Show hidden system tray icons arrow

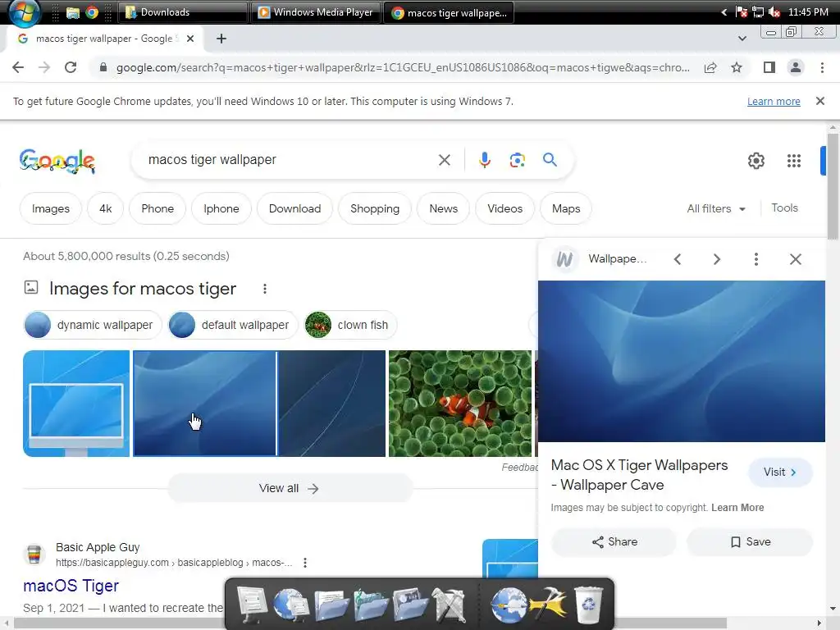(x=724, y=11)
